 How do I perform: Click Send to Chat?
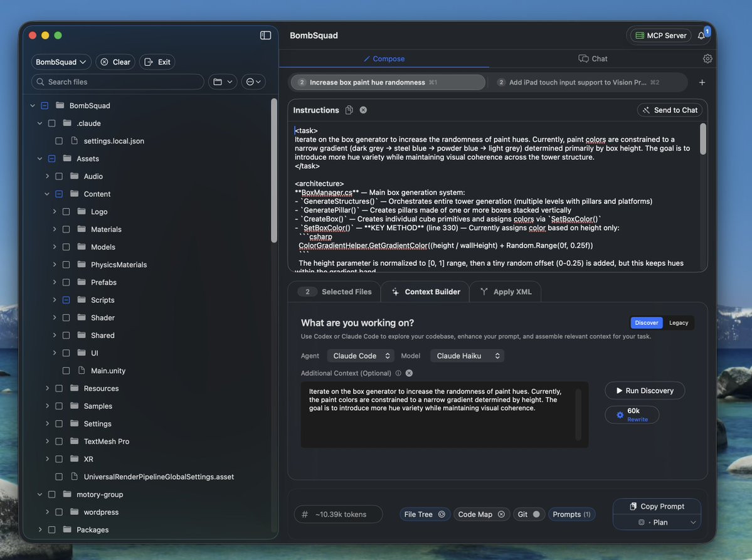pyautogui.click(x=670, y=110)
